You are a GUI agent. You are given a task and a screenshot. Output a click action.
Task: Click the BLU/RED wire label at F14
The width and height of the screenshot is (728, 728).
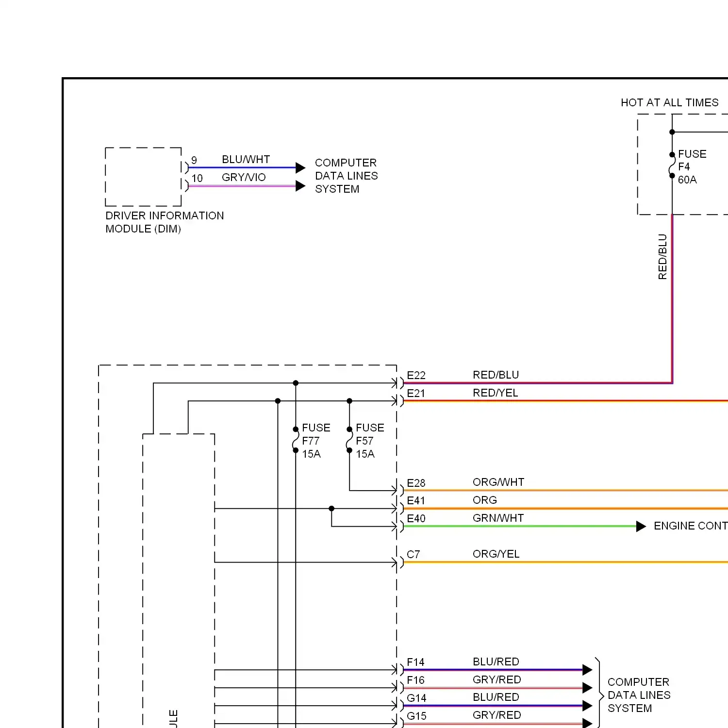click(x=496, y=662)
